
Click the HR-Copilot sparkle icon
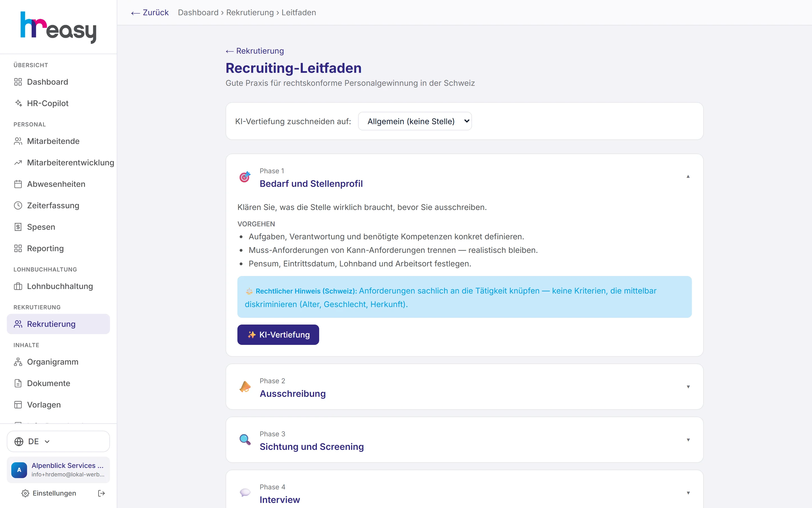click(18, 103)
